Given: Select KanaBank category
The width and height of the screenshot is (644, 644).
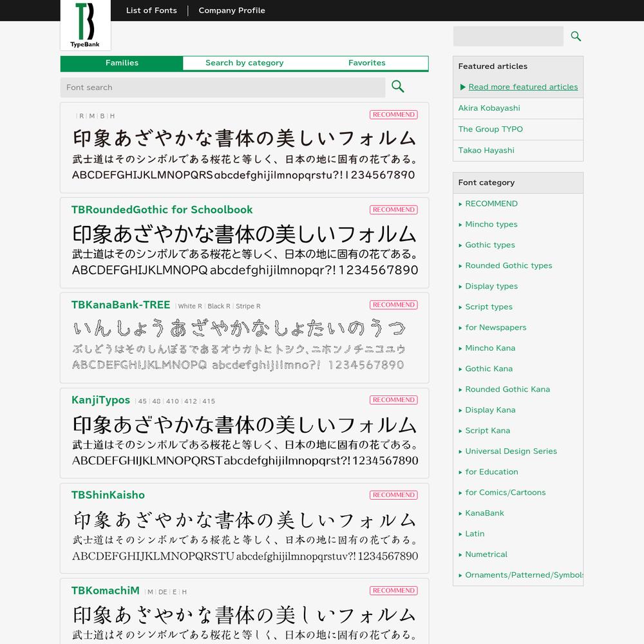Looking at the screenshot, I should tap(484, 513).
